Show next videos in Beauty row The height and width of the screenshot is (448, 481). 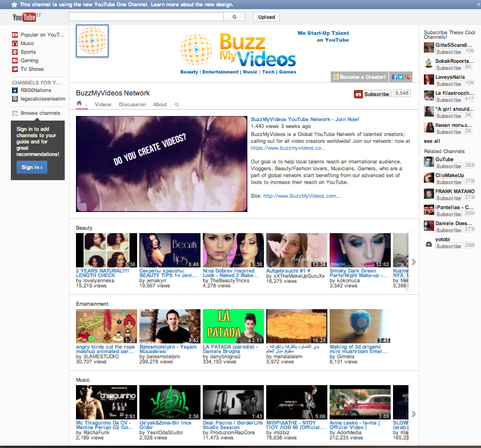coord(414,262)
